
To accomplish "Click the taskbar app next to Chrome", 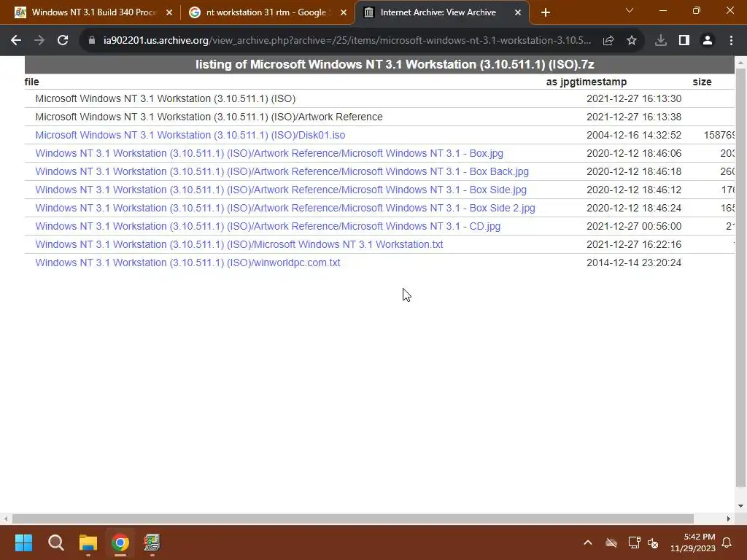I will tap(152, 542).
